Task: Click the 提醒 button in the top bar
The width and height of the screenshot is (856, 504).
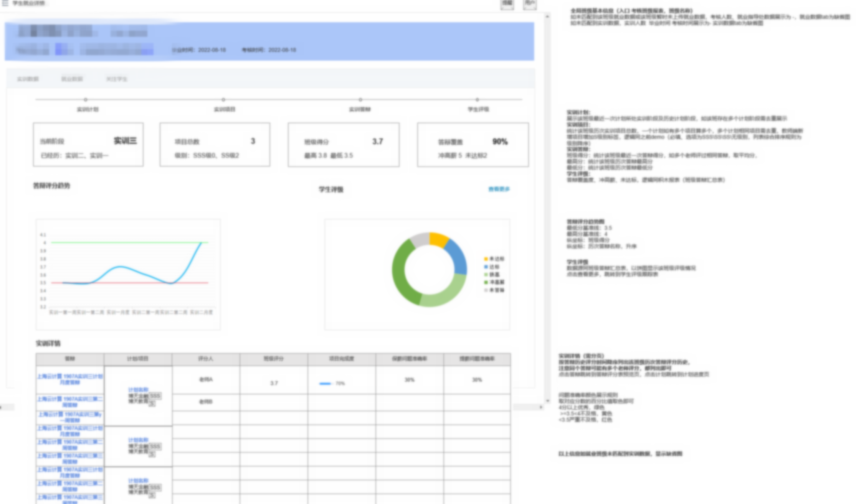Action: click(507, 3)
